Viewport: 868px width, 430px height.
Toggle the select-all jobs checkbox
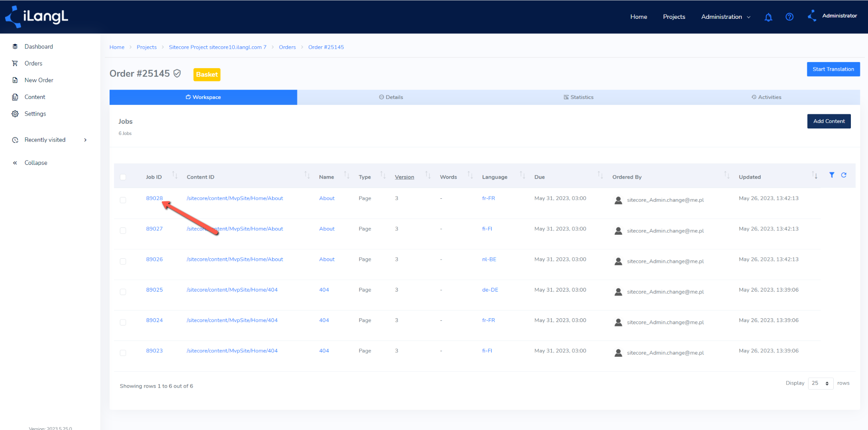(x=123, y=177)
